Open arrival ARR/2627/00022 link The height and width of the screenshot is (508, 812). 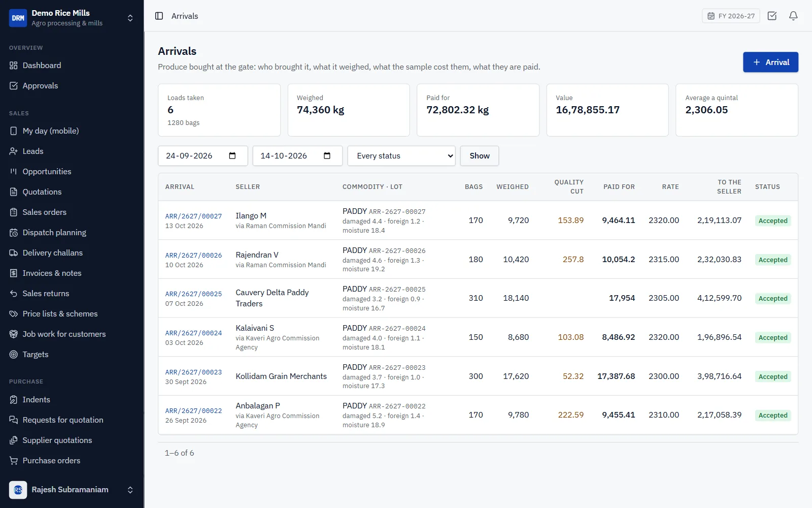tap(193, 410)
